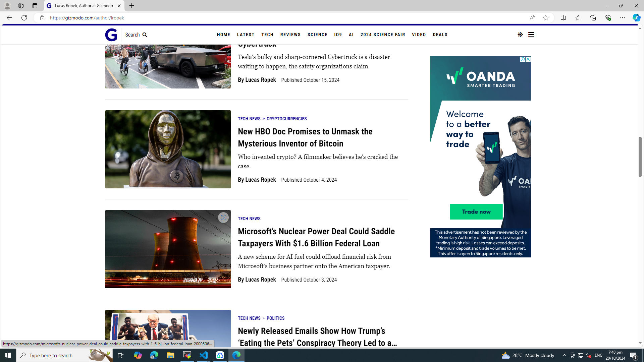Open the hamburger navigation menu
The height and width of the screenshot is (362, 644).
point(531,35)
